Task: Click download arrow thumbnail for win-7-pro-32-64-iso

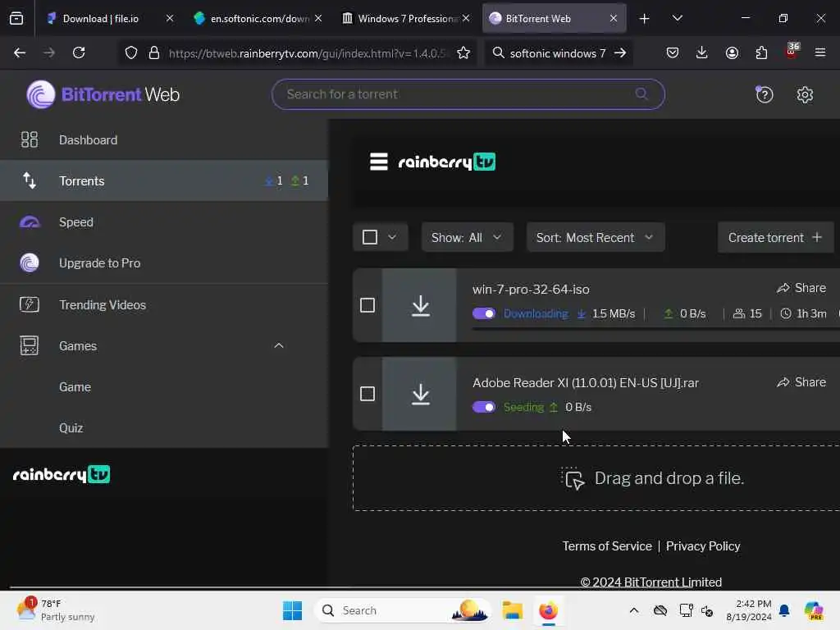Action: pos(421,305)
